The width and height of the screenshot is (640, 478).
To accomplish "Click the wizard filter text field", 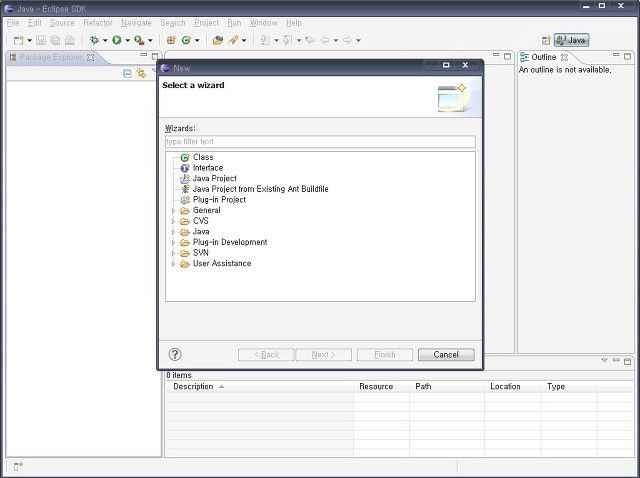I will (320, 142).
